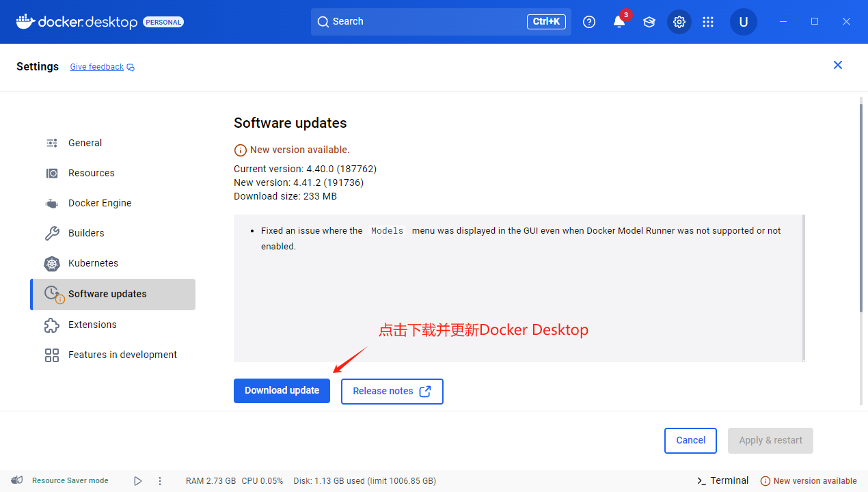The width and height of the screenshot is (868, 492).
Task: Click the Software updates heading
Action: click(290, 123)
